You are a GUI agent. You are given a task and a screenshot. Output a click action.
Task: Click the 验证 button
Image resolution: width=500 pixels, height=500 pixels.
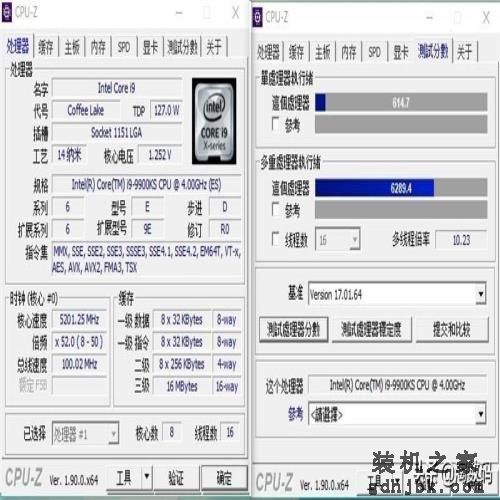click(x=176, y=477)
